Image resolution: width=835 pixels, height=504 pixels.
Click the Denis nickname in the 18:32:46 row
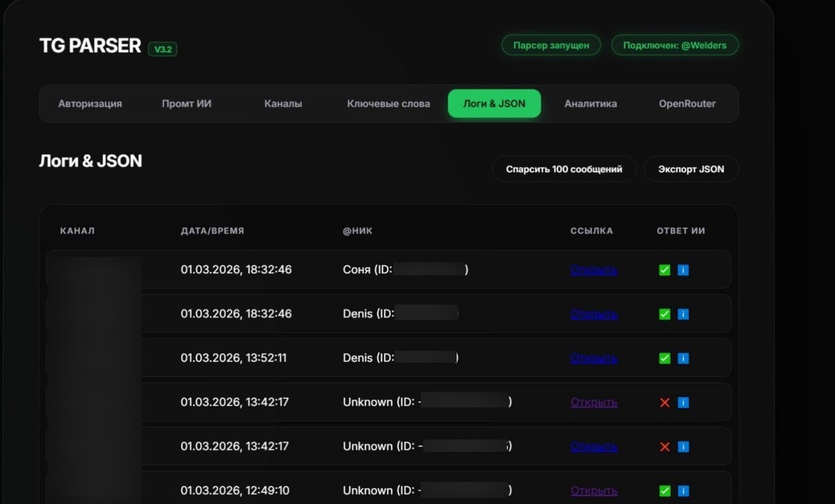[358, 314]
